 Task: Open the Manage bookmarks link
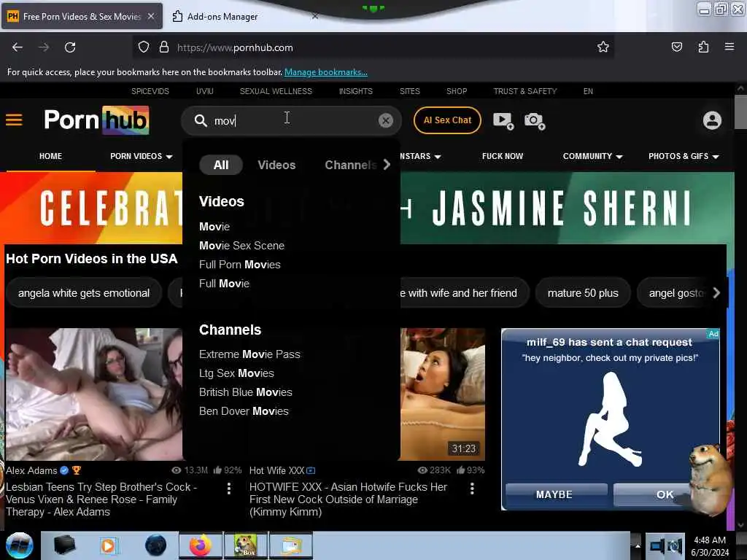tap(326, 72)
